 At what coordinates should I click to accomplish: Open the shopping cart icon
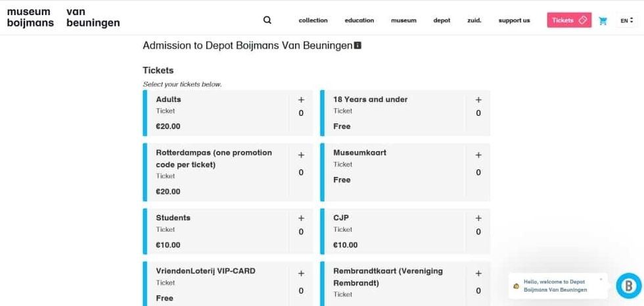click(x=603, y=20)
